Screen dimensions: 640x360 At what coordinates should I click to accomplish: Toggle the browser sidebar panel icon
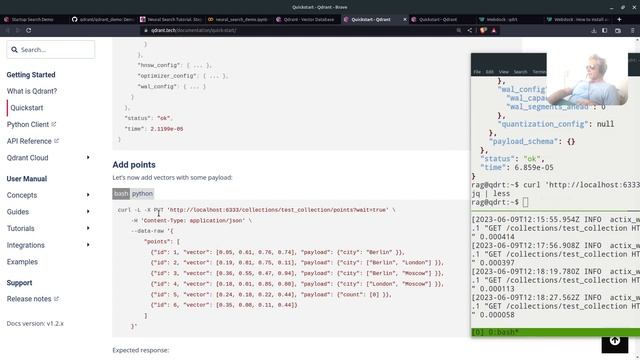(x=605, y=30)
